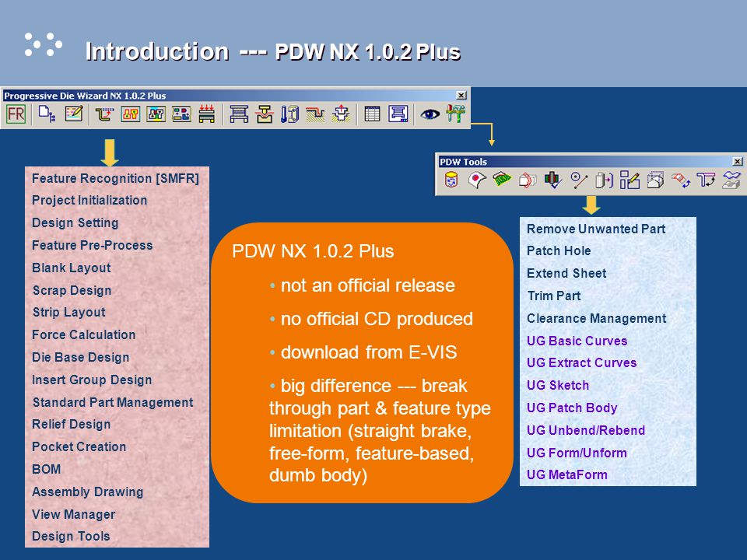
Task: Open the UG MetaForm icon
Action: click(731, 180)
